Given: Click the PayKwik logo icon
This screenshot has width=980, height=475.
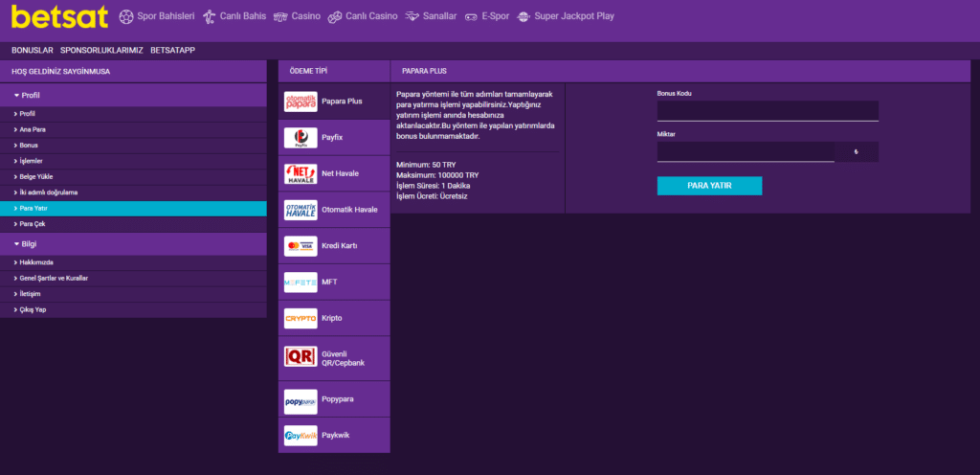Looking at the screenshot, I should pos(301,436).
